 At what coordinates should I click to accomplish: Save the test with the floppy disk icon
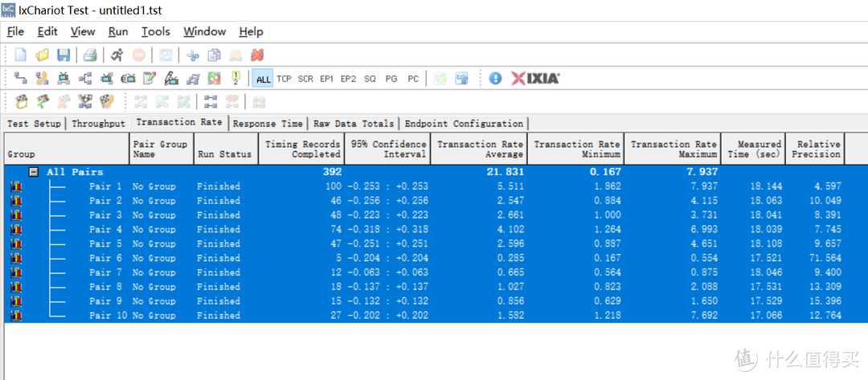click(63, 55)
